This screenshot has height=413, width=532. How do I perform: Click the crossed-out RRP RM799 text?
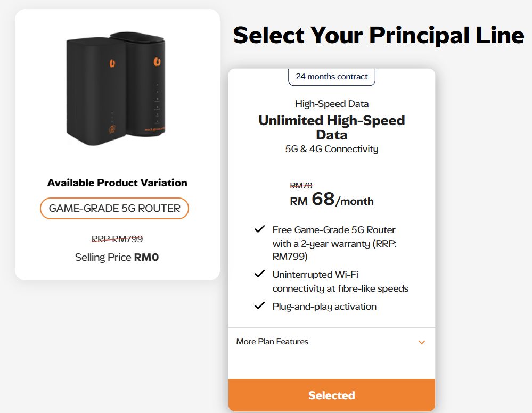click(117, 239)
